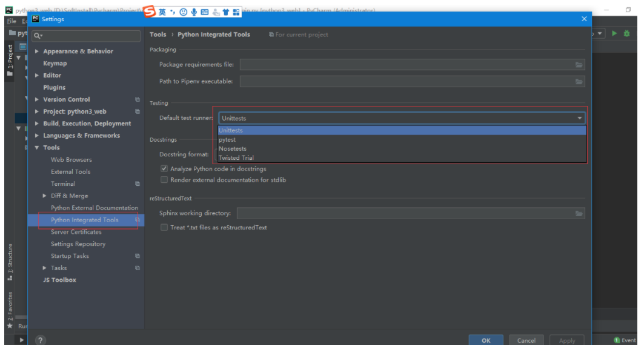Click the search field in Settings

coord(86,36)
